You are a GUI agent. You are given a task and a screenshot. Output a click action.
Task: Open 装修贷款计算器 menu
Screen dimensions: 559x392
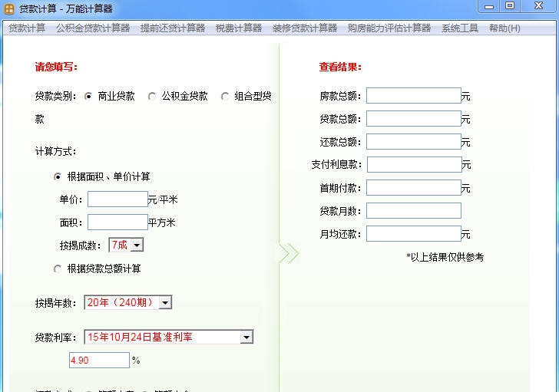click(x=304, y=28)
